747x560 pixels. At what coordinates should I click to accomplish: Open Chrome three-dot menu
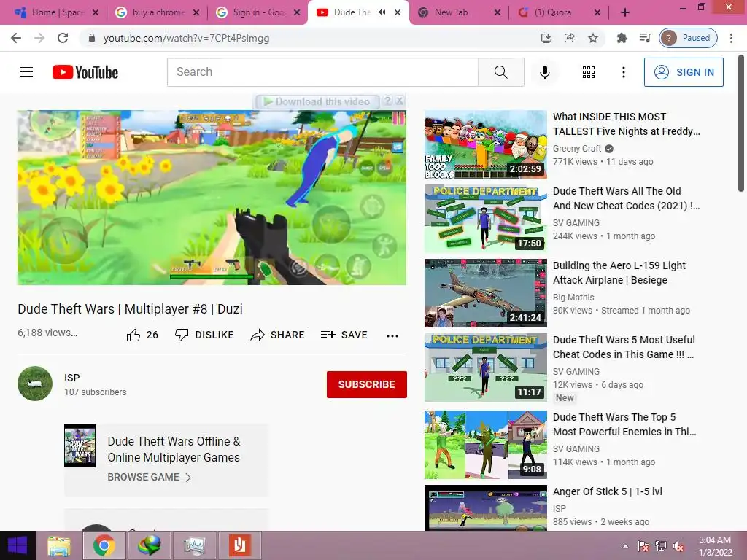(x=731, y=38)
